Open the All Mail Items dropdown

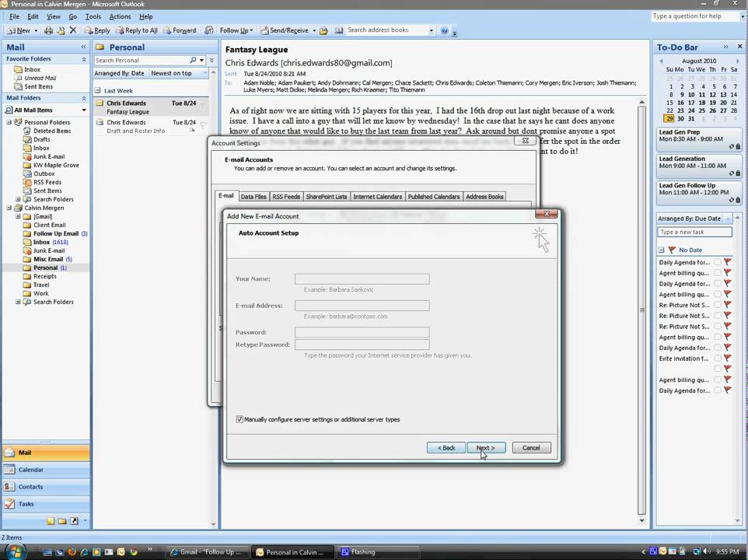84,110
